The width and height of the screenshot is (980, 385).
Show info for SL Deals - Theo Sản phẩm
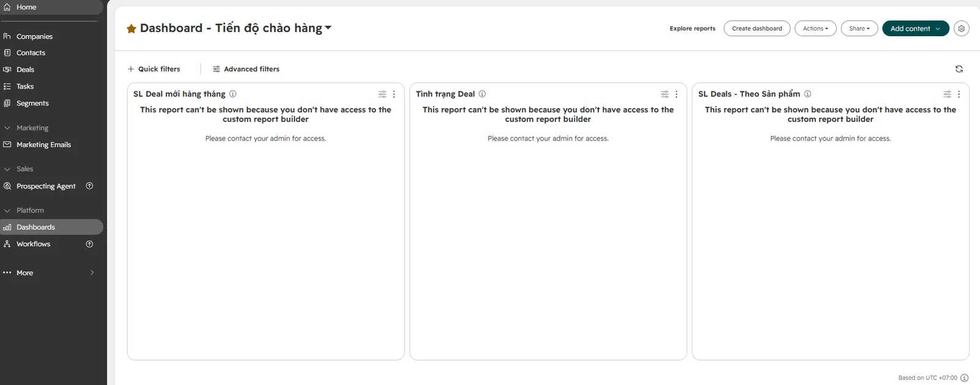click(808, 94)
